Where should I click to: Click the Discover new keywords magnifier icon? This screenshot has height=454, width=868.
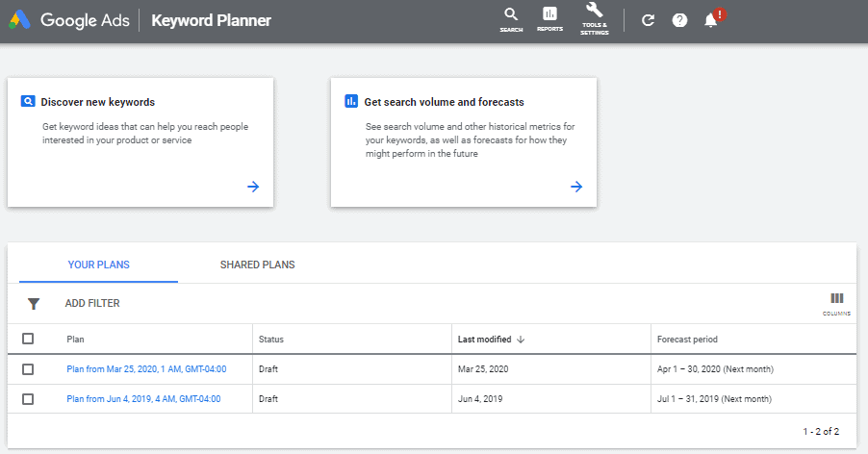[28, 101]
